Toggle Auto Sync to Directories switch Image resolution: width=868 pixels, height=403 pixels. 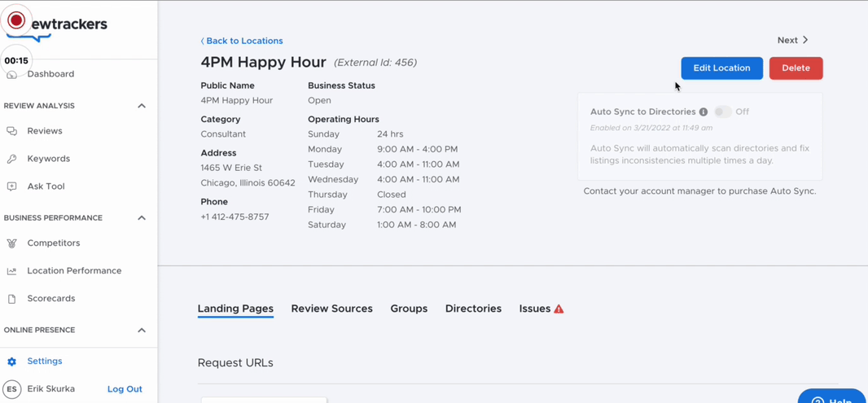pos(722,112)
